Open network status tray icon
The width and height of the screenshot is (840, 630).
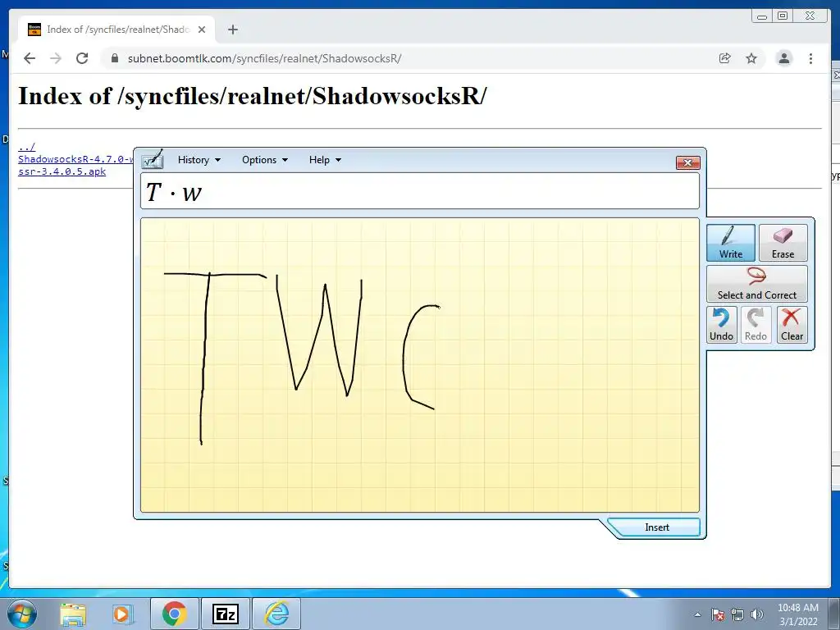(737, 614)
